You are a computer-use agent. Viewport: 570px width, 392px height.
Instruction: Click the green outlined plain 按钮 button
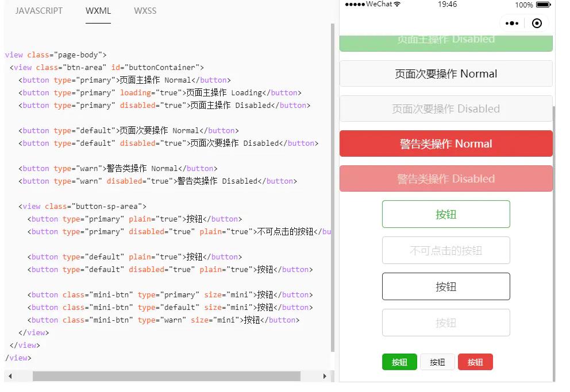446,214
